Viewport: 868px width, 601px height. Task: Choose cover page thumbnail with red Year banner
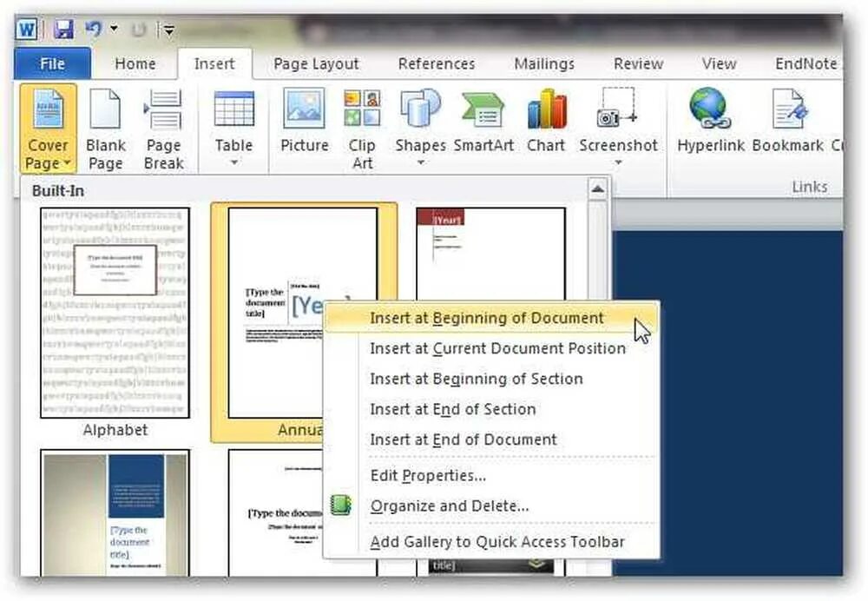tap(490, 254)
